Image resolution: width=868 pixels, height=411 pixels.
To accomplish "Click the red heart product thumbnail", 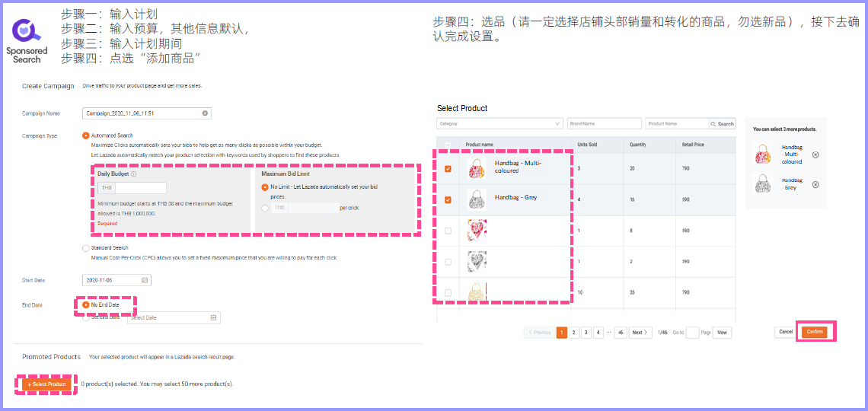I will click(477, 231).
